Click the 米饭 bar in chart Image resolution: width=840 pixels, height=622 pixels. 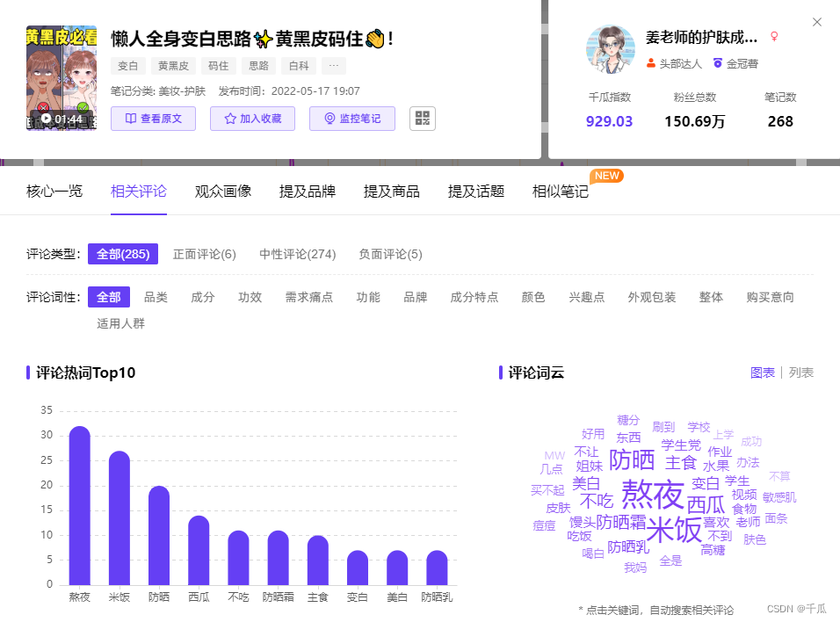click(x=119, y=518)
